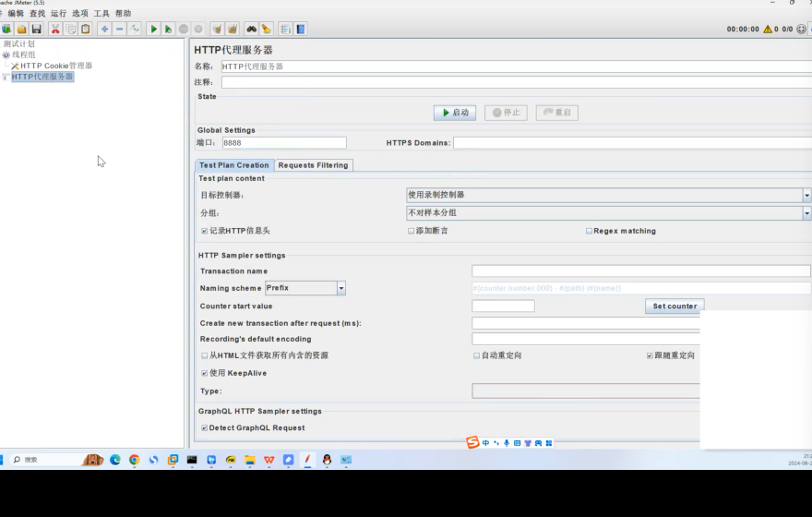This screenshot has width=812, height=517.
Task: Open the 工具 menu
Action: click(x=101, y=13)
